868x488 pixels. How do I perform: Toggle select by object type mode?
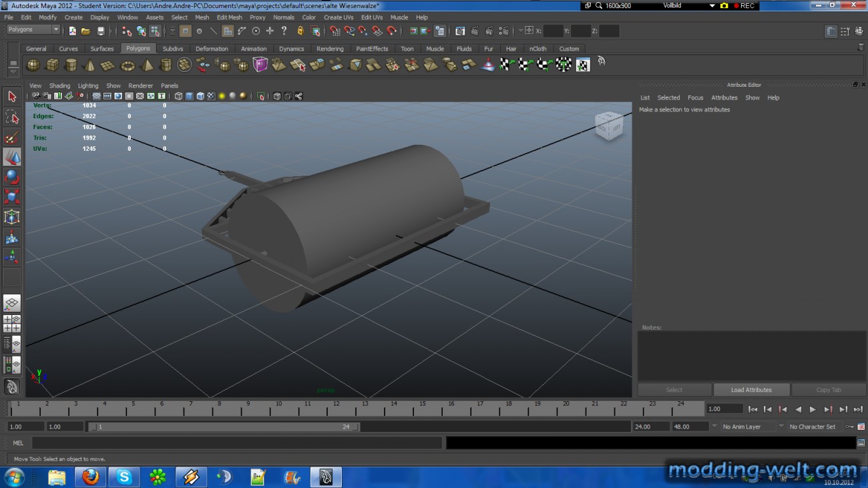point(141,31)
